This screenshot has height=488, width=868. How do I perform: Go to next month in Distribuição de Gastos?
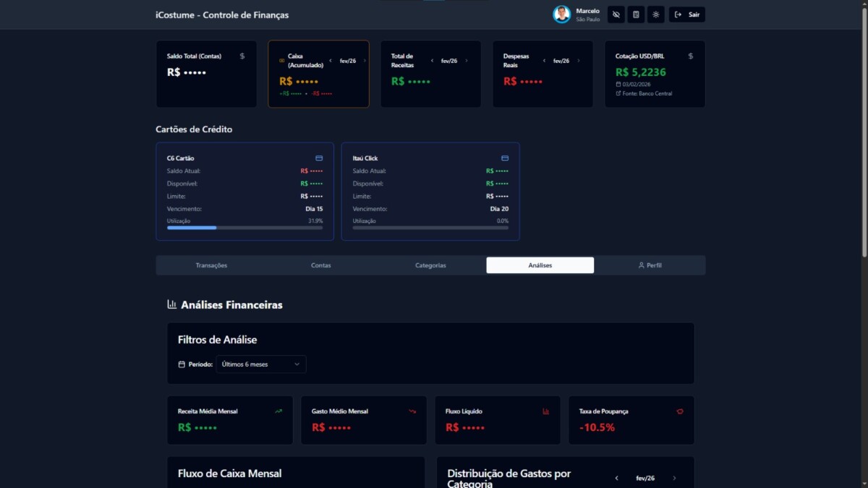tap(674, 478)
